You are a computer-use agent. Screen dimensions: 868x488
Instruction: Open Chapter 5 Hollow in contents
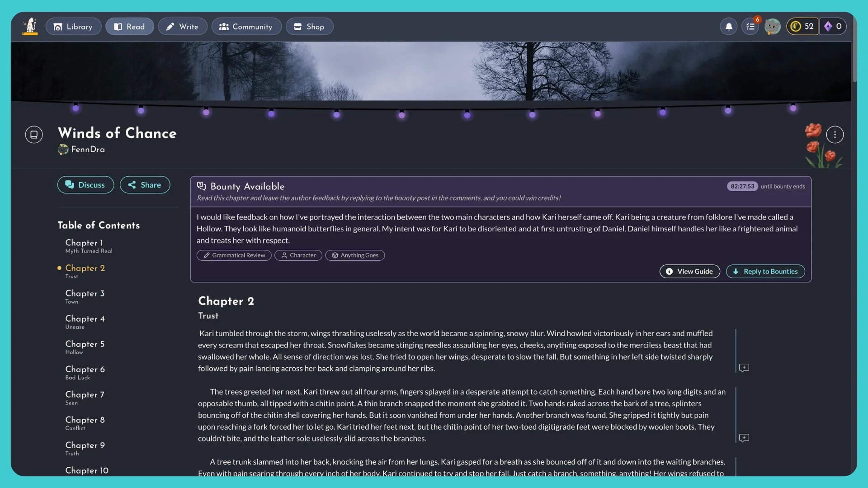point(85,347)
